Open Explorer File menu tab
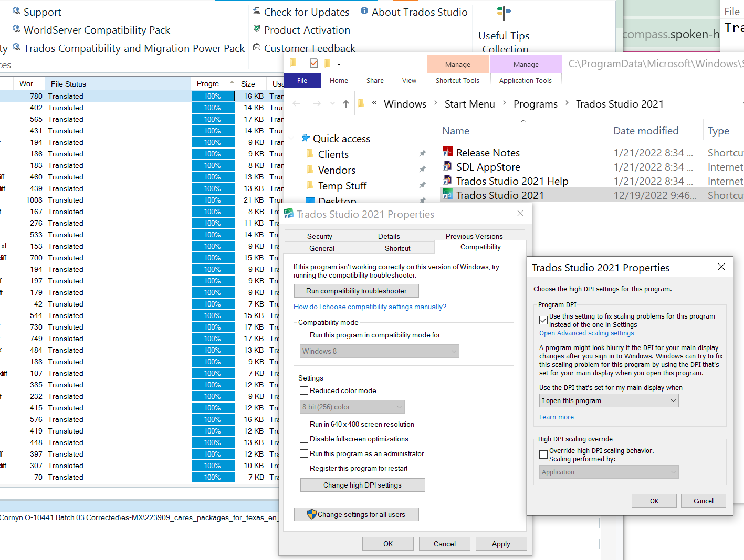Screen dimensions: 744x560 coord(302,80)
